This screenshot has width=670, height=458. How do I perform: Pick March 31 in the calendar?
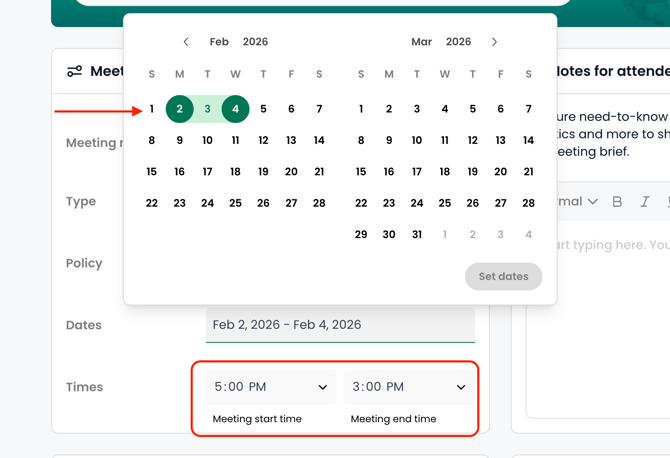(x=417, y=234)
